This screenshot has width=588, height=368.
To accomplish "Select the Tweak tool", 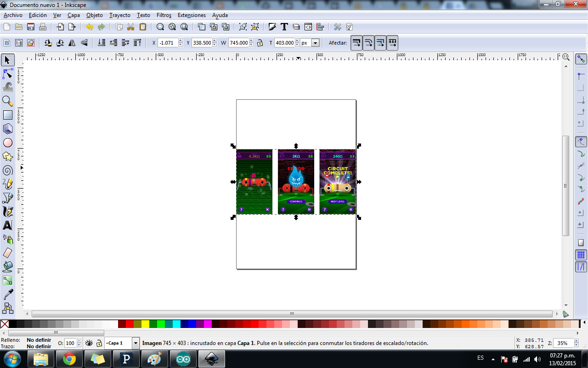I will [x=8, y=87].
